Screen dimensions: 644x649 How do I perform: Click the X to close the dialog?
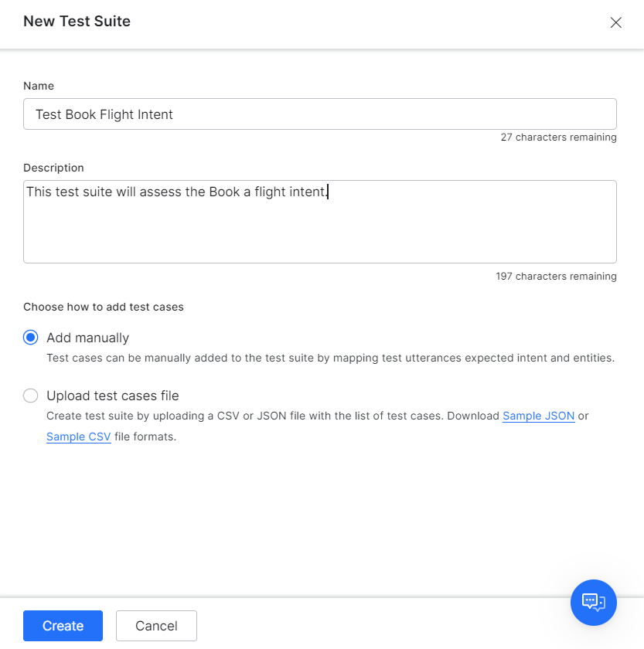[616, 22]
